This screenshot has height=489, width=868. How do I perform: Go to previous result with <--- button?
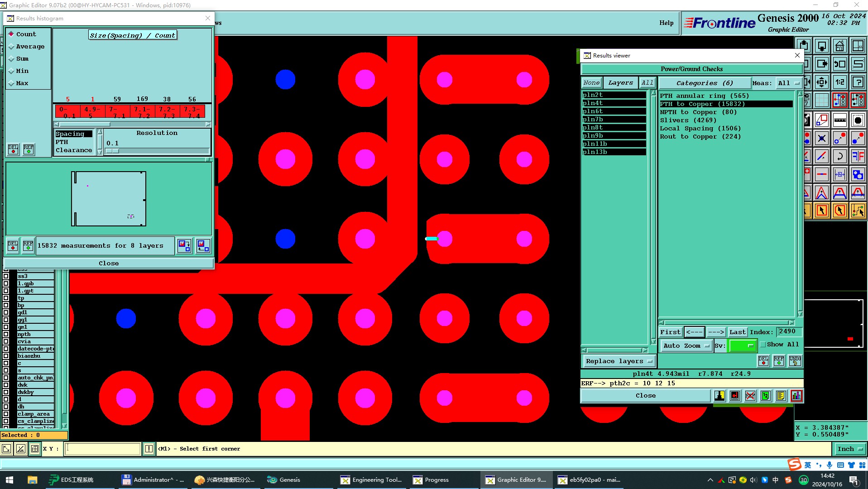[694, 332]
